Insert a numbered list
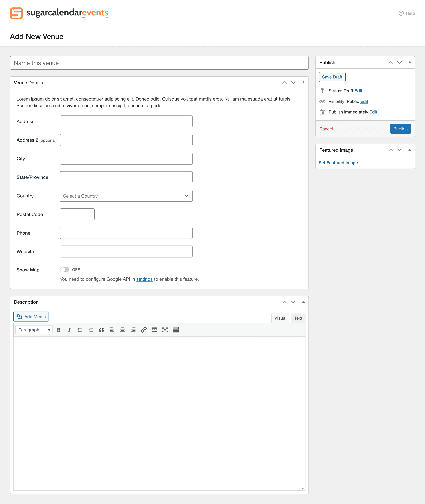Viewport: 425px width, 504px height. pos(91,330)
